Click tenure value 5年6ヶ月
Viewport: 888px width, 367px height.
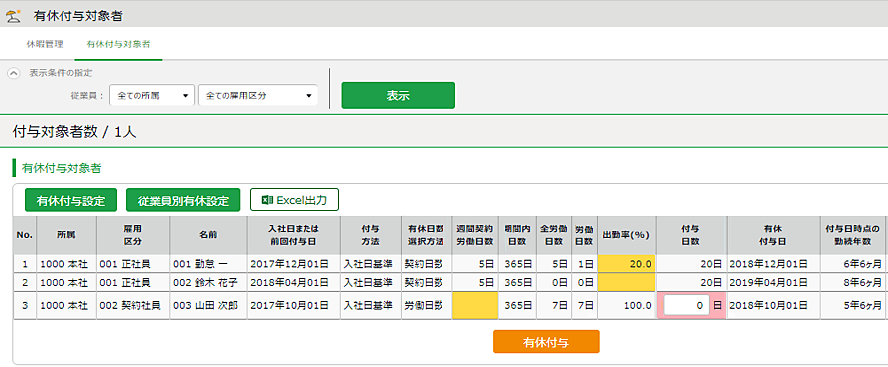[x=862, y=306]
